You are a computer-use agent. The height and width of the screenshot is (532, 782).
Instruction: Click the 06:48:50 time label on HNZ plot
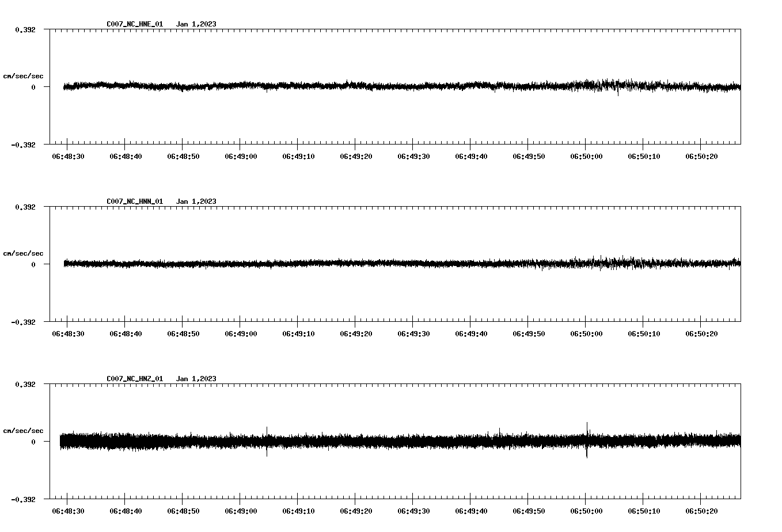click(x=183, y=511)
